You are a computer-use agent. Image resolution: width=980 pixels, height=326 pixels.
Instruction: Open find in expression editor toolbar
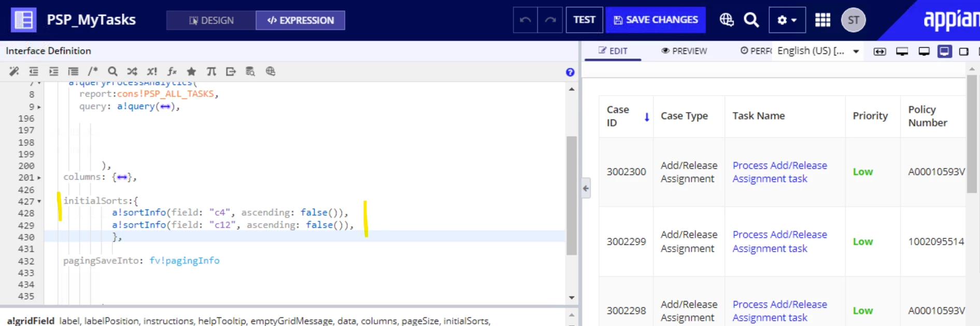[112, 71]
